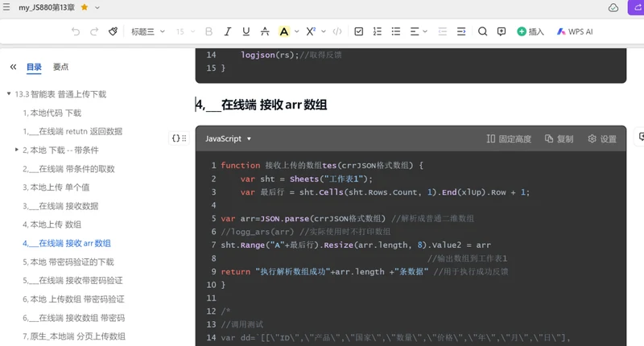Click code line 14 logjson(rs) in upper block
This screenshot has height=346, width=644.
pyautogui.click(x=291, y=55)
